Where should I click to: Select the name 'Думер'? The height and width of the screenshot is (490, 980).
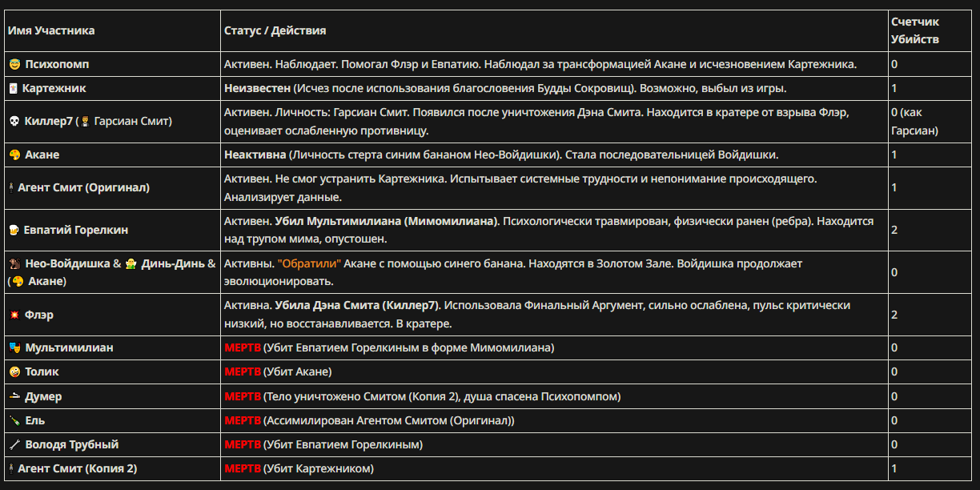coord(43,396)
